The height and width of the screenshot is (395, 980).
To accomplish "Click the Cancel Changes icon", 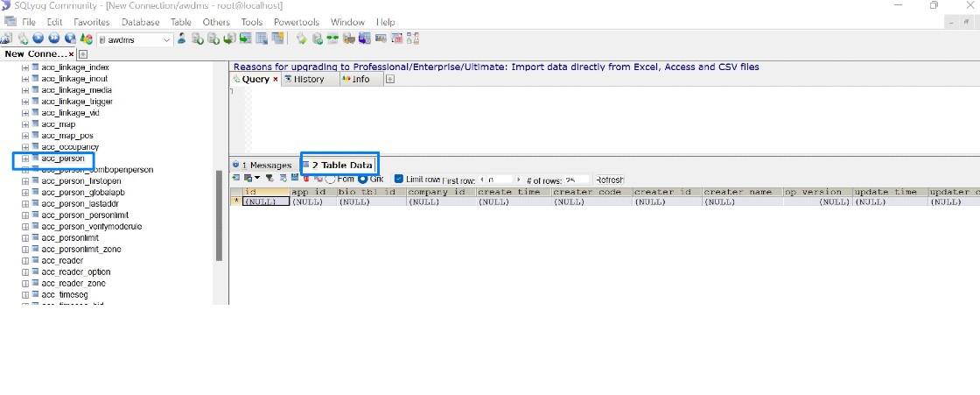I will tap(318, 179).
